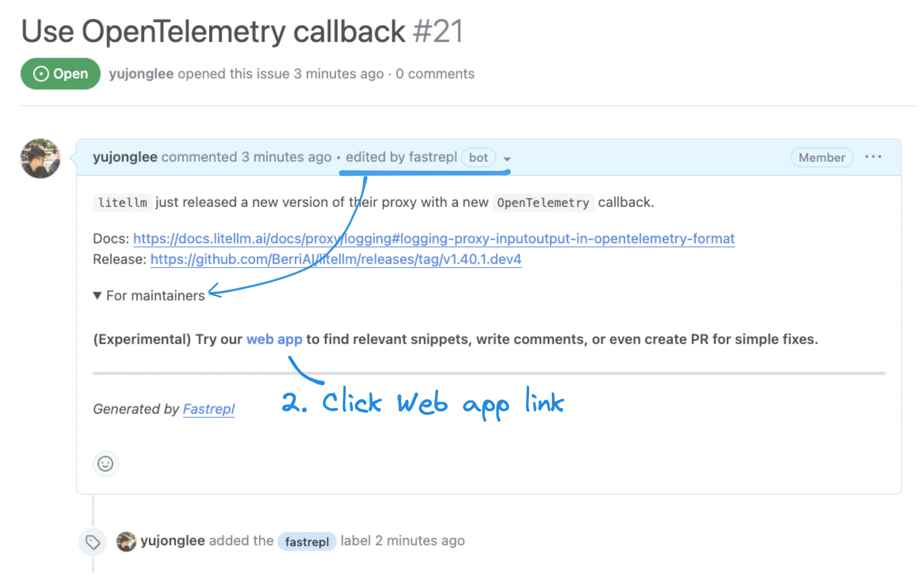Image resolution: width=924 pixels, height=581 pixels.
Task: Click yujonglee's profile avatar
Action: tap(40, 159)
